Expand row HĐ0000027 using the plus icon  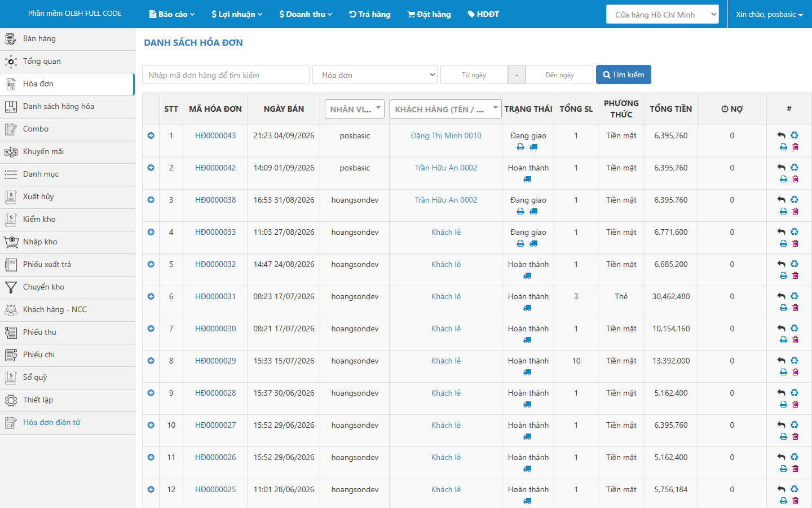coord(151,425)
